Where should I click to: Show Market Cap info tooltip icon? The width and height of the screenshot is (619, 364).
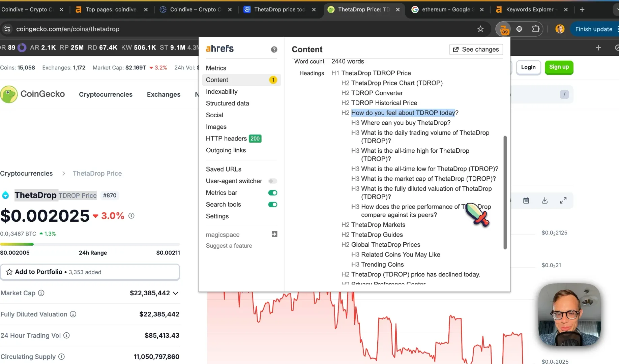pos(41,293)
